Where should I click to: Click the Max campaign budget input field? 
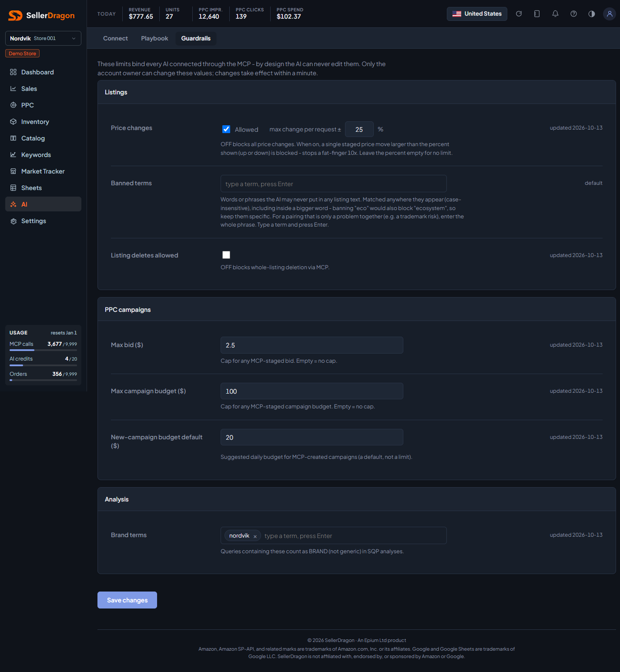312,391
